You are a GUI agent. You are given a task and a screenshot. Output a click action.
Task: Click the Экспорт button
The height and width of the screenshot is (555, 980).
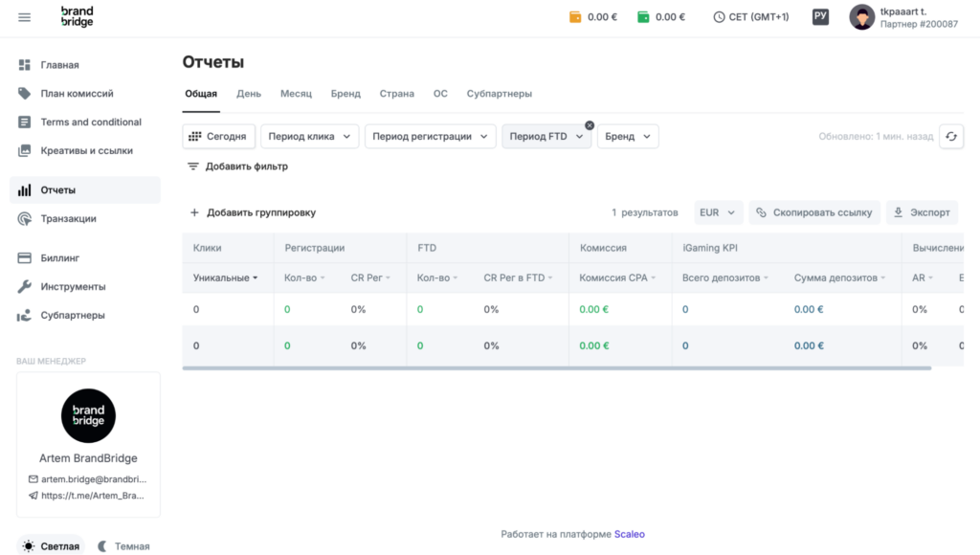point(922,212)
